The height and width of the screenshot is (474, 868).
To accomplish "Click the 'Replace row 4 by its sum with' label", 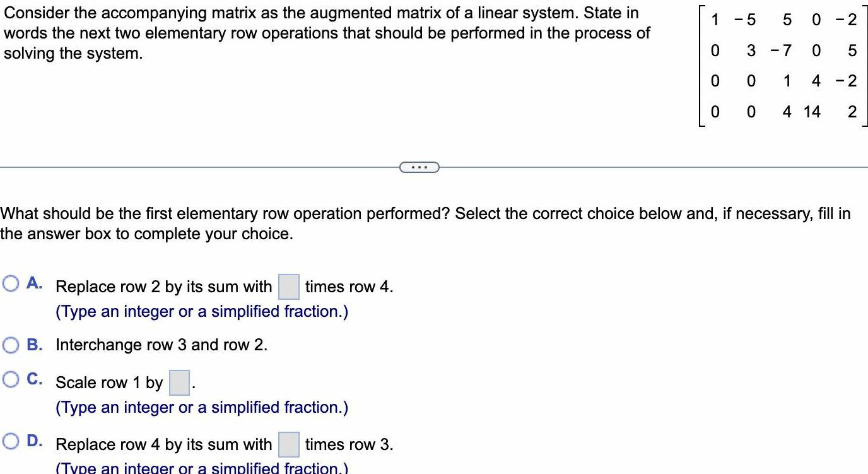I will click(x=163, y=444).
